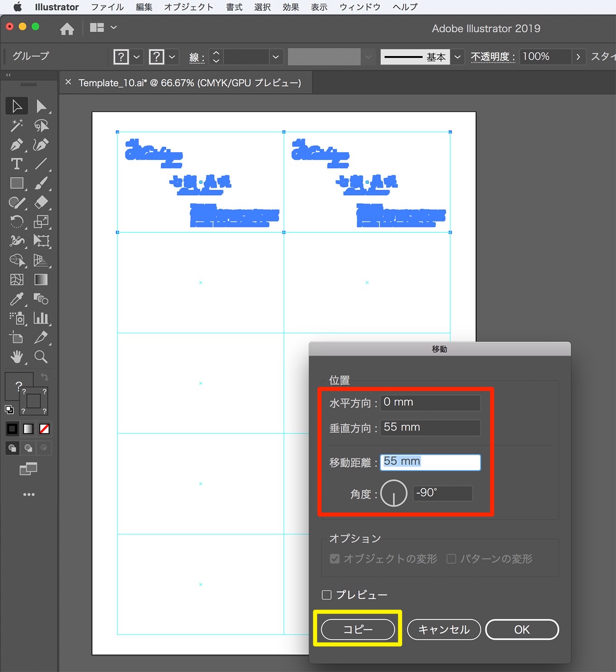Select the Blend tool
This screenshot has height=672, width=616.
41,299
